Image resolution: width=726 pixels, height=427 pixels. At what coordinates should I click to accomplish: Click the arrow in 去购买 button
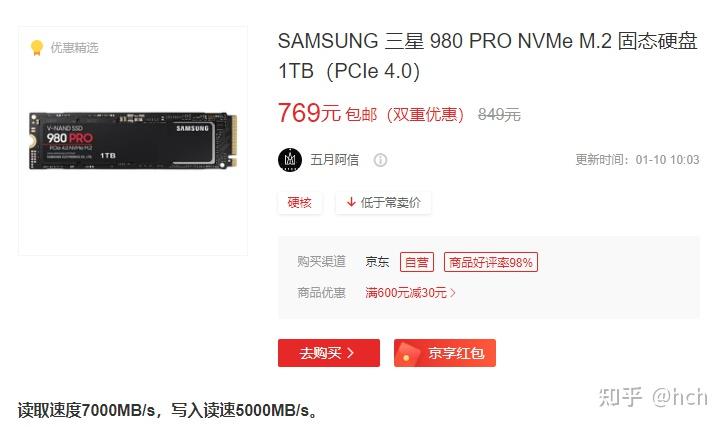[x=350, y=353]
